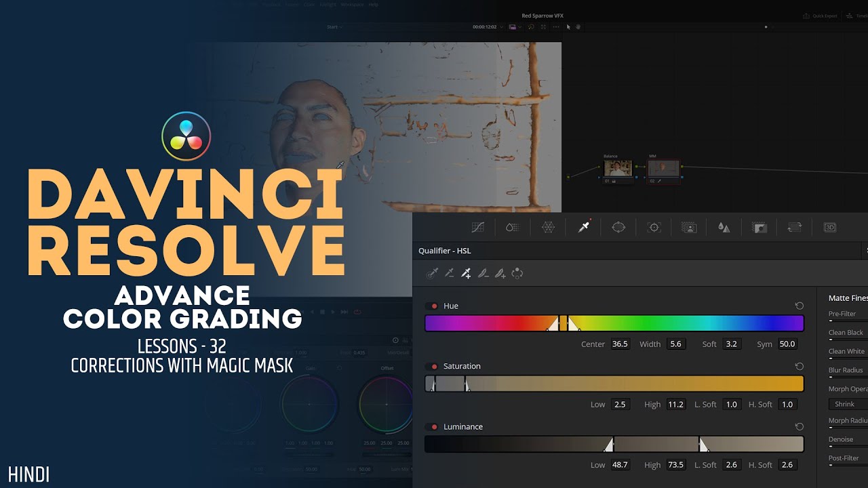This screenshot has width=868, height=488.
Task: Click the Hue Width value field 5.6
Action: point(675,344)
